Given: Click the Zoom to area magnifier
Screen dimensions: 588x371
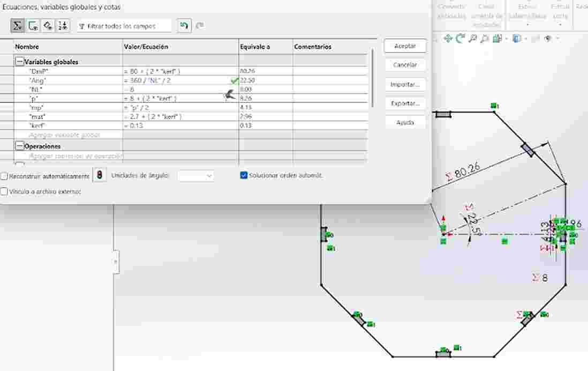Looking at the screenshot, I should [485, 39].
